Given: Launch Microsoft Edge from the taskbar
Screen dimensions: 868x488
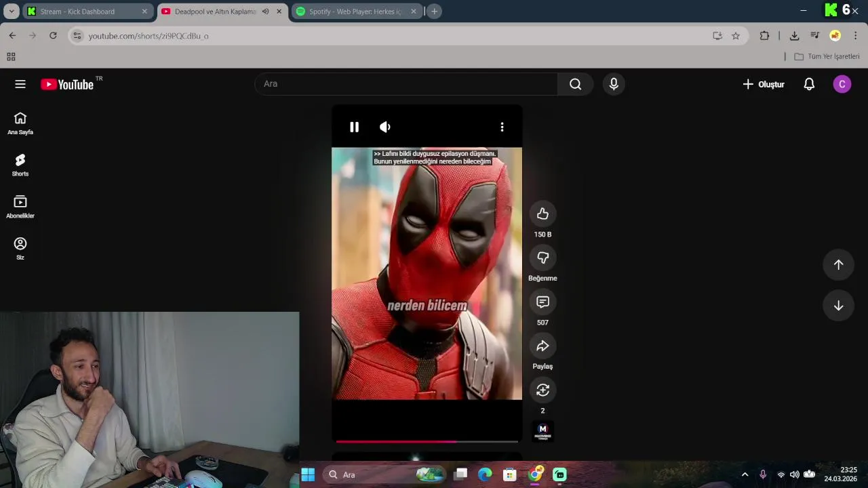Looking at the screenshot, I should 485,474.
